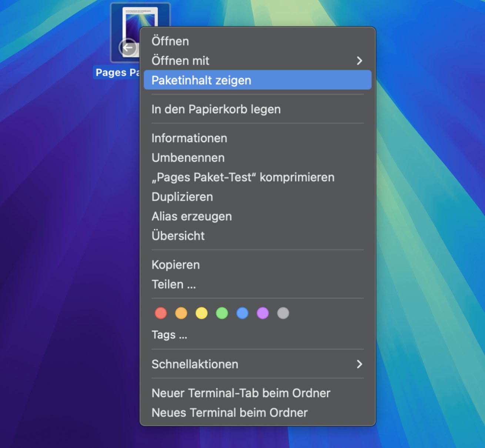This screenshot has width=485, height=448.
Task: Choose Duplizieren from the menu
Action: [x=182, y=197]
